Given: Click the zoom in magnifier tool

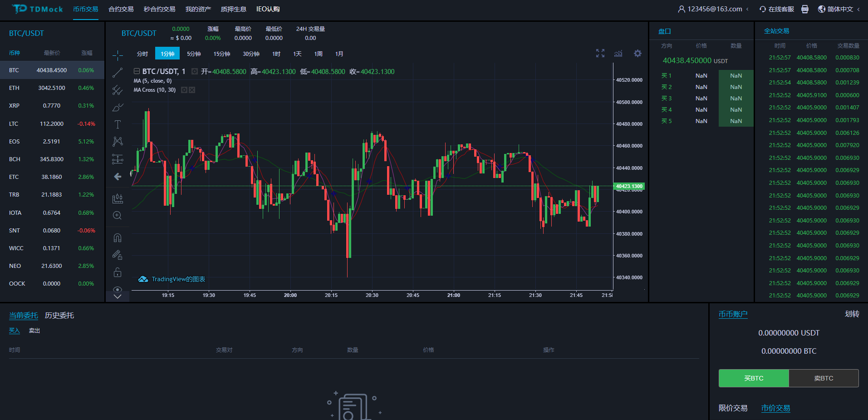Looking at the screenshot, I should coord(118,216).
